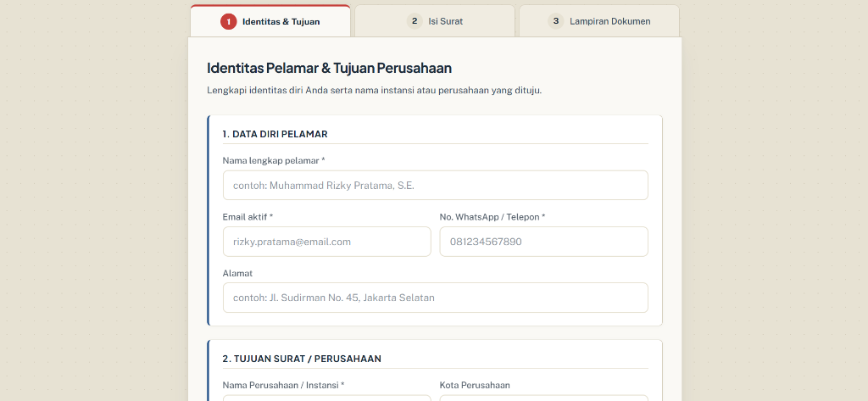Screen dimensions: 868x401
Task: Open the Identitas & Tujuan tab
Action: [270, 21]
